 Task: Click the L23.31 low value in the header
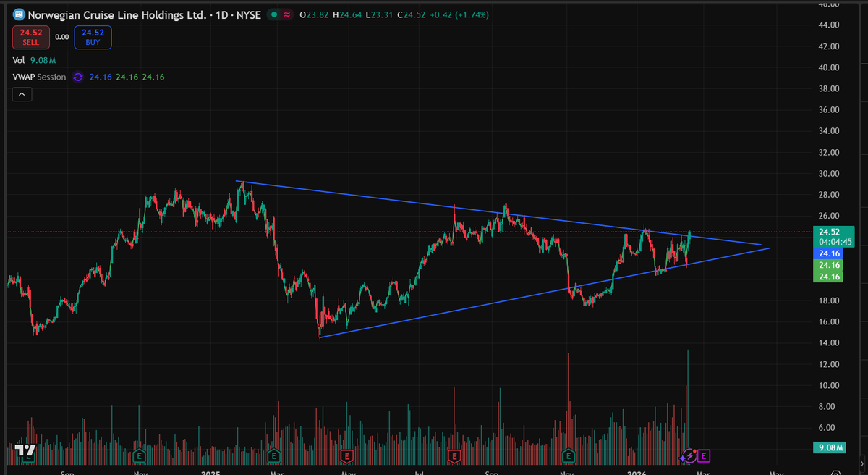[x=380, y=14]
